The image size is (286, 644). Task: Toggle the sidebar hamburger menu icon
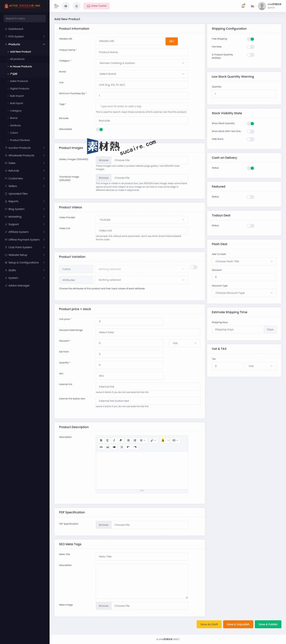(56, 6)
